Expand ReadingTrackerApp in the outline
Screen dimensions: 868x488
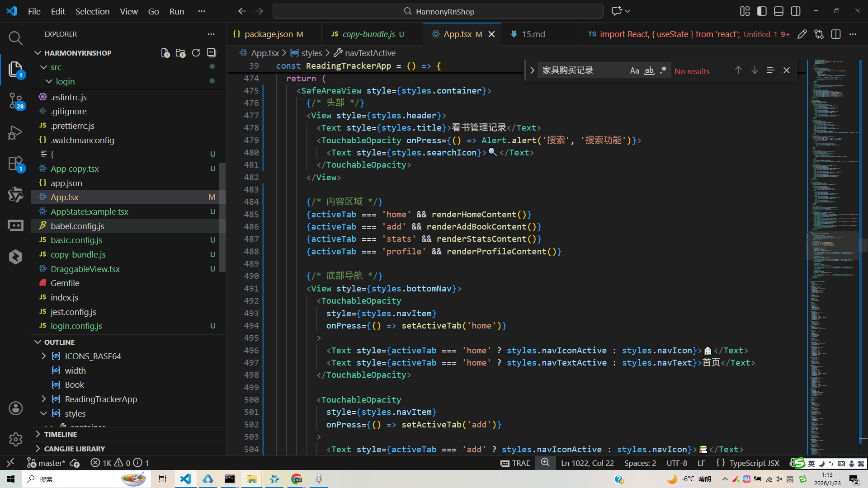coord(44,399)
